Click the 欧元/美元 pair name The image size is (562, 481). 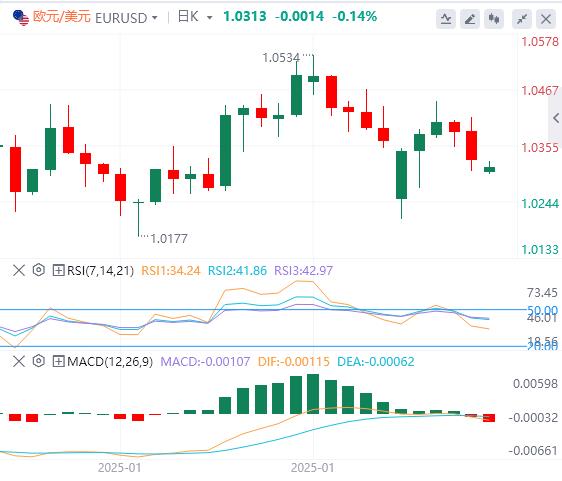click(x=62, y=16)
